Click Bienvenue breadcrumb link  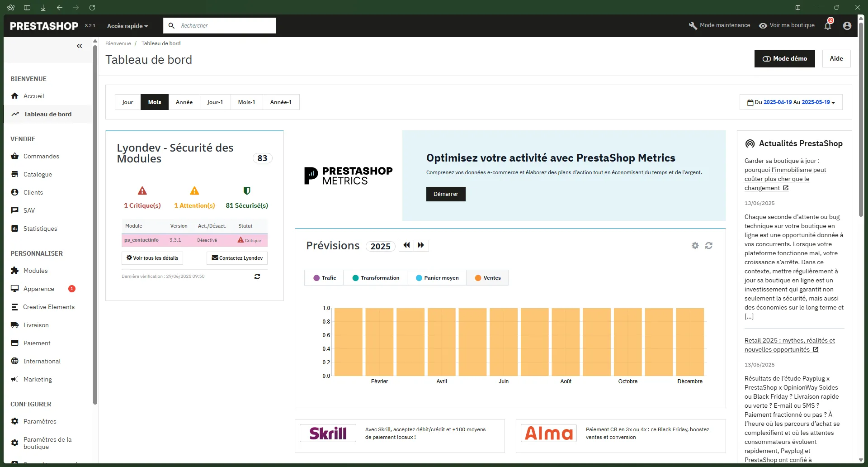pos(118,43)
